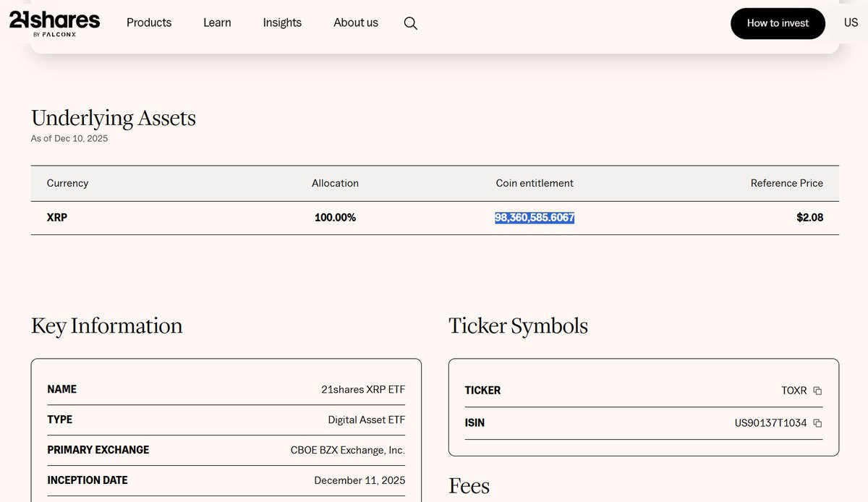
Task: Click the Underlying Assets heading
Action: tap(114, 118)
